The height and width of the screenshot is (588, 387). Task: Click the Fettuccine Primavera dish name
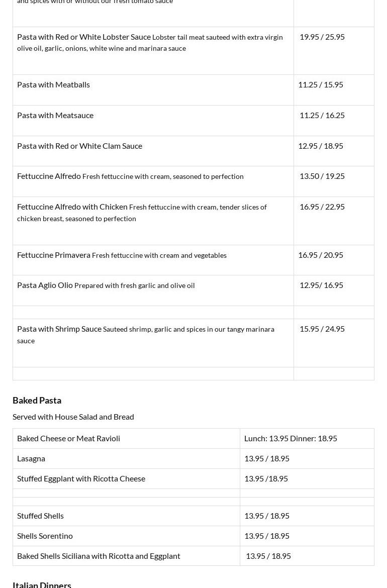[x=54, y=255]
